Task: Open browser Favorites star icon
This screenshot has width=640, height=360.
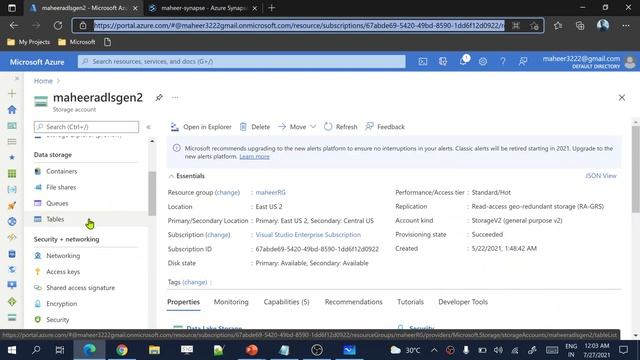Action: tap(558, 25)
